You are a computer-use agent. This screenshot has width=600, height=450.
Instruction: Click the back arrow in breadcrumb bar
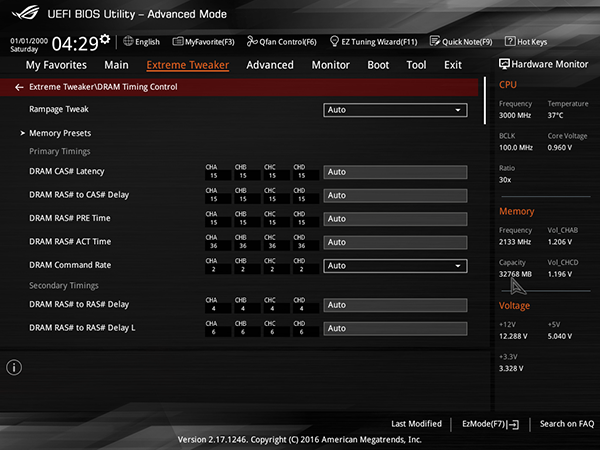[x=19, y=87]
